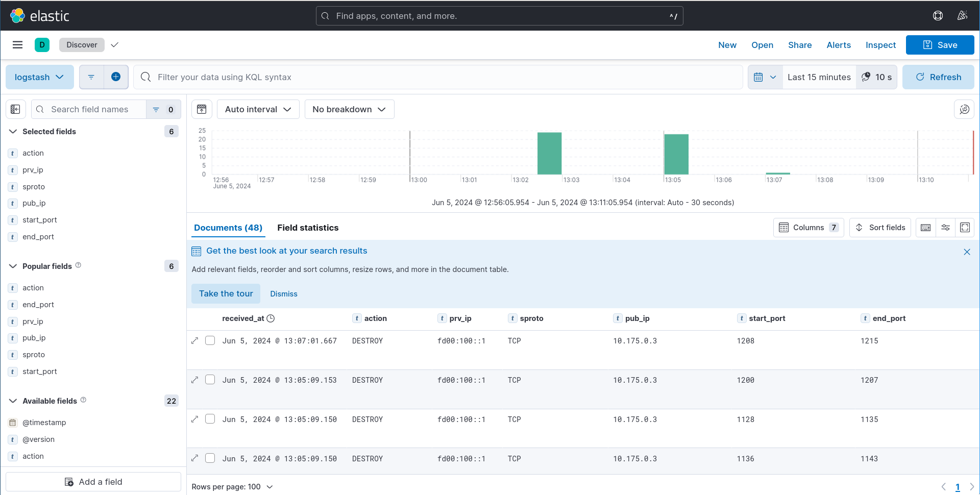This screenshot has height=495, width=980.
Task: Open the help menu icon
Action: point(938,16)
